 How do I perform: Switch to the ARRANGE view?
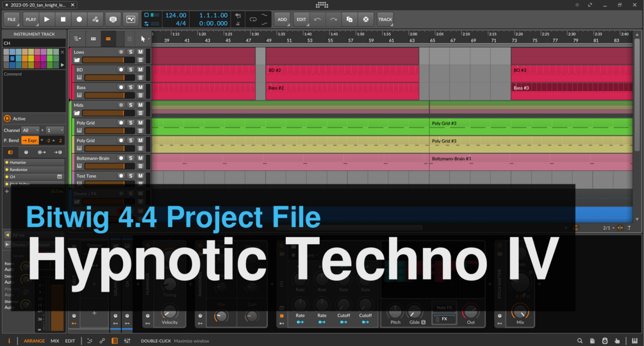[34, 341]
